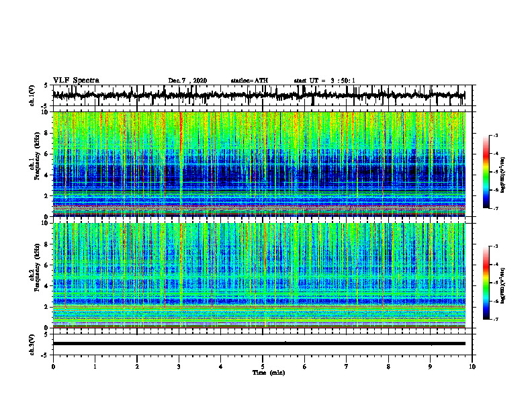Click time axis tick label "6"
The height and width of the screenshot is (411, 532).
305,367
